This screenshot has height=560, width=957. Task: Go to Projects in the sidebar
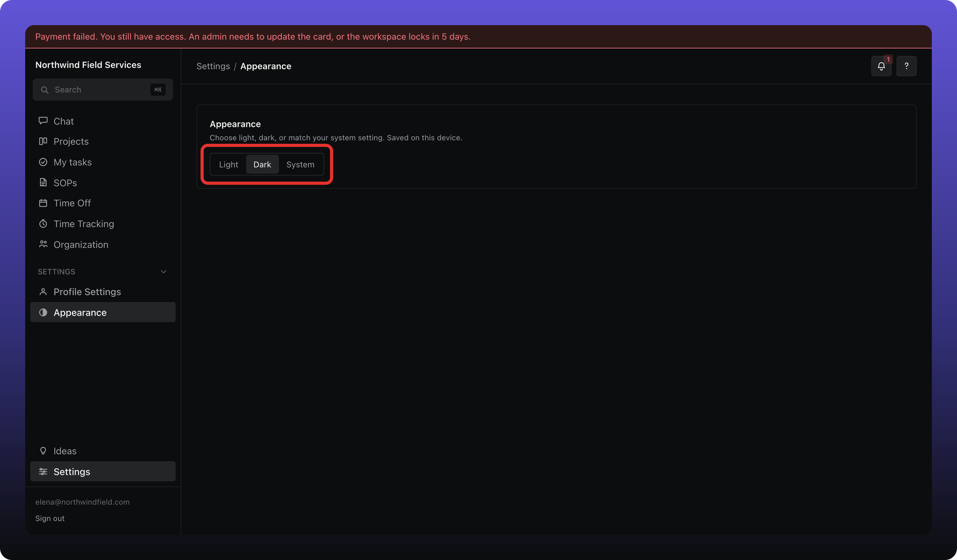pyautogui.click(x=103, y=142)
